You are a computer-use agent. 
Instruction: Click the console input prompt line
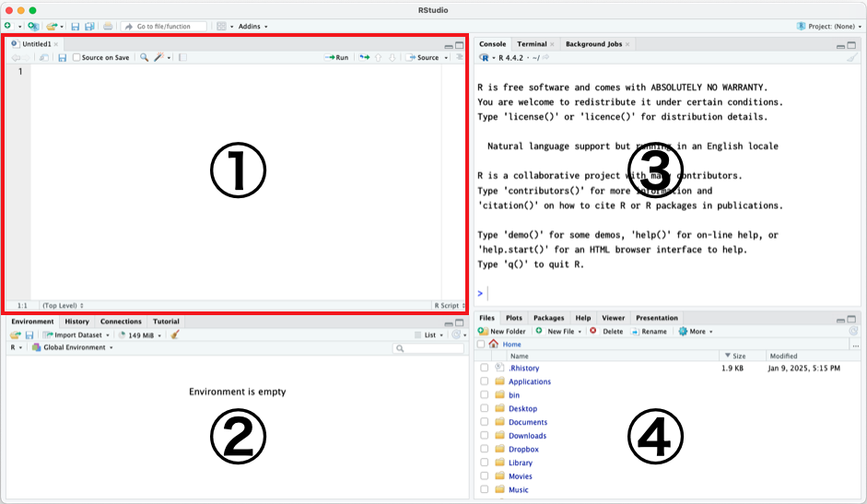669,293
